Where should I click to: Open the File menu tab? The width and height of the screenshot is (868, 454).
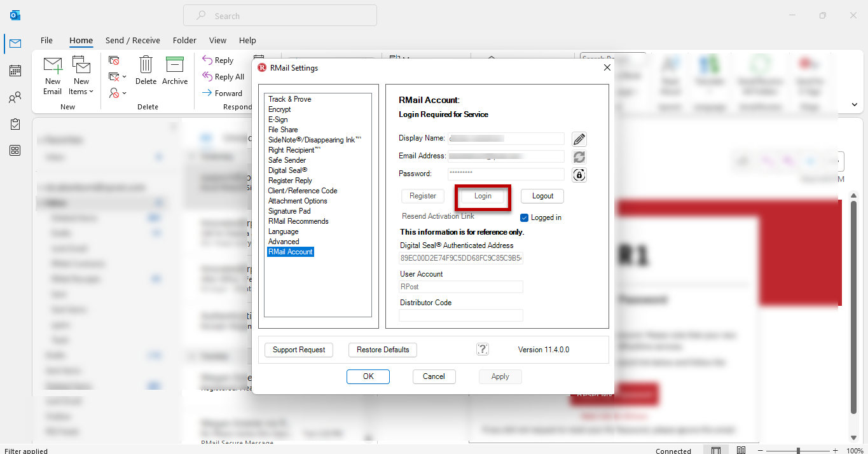tap(46, 40)
